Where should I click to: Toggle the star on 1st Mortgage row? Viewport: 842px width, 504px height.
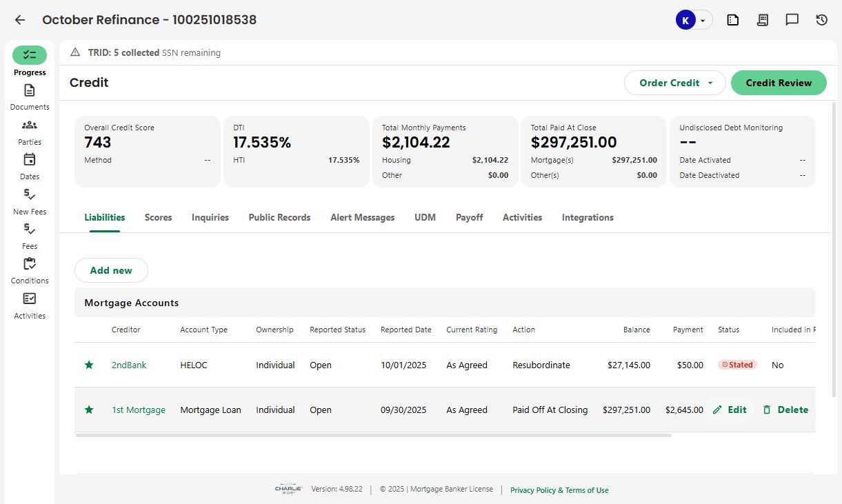[x=89, y=410]
